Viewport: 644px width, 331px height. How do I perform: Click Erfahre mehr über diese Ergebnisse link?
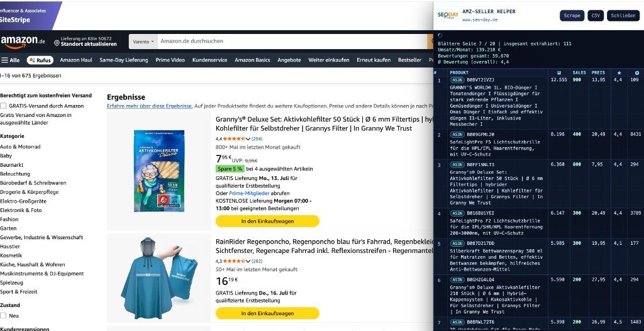tap(150, 106)
